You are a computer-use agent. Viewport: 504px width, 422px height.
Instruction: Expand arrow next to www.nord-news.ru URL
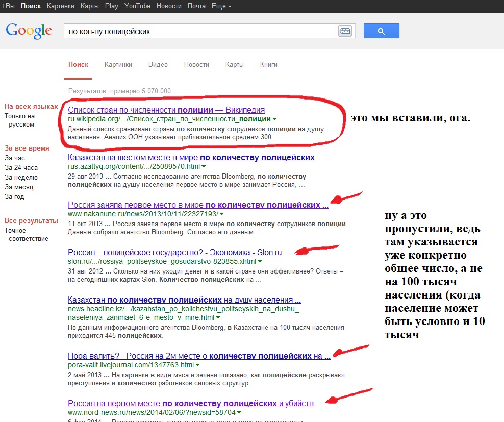[x=239, y=412]
